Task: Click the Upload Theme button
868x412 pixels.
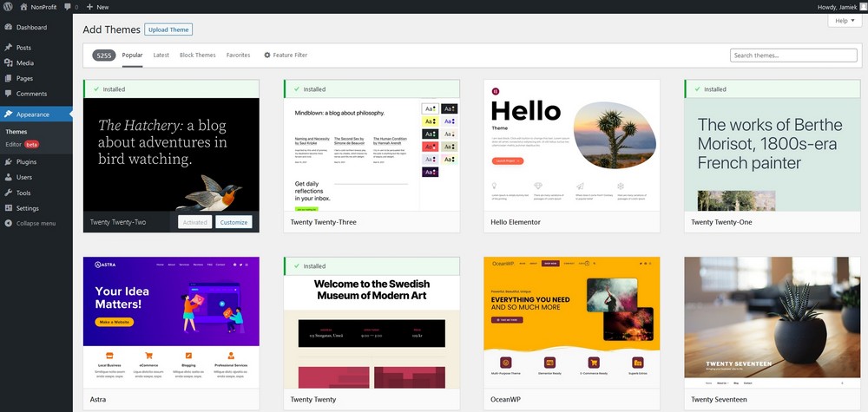Action: [168, 29]
